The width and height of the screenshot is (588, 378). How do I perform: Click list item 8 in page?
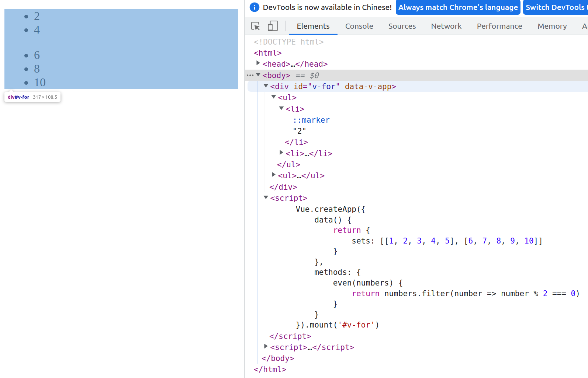pos(37,69)
